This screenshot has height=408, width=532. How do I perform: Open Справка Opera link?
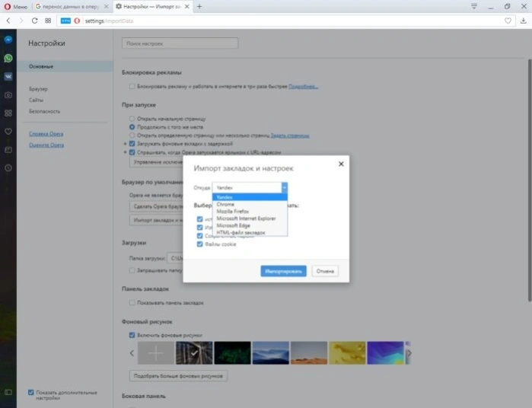pos(46,134)
